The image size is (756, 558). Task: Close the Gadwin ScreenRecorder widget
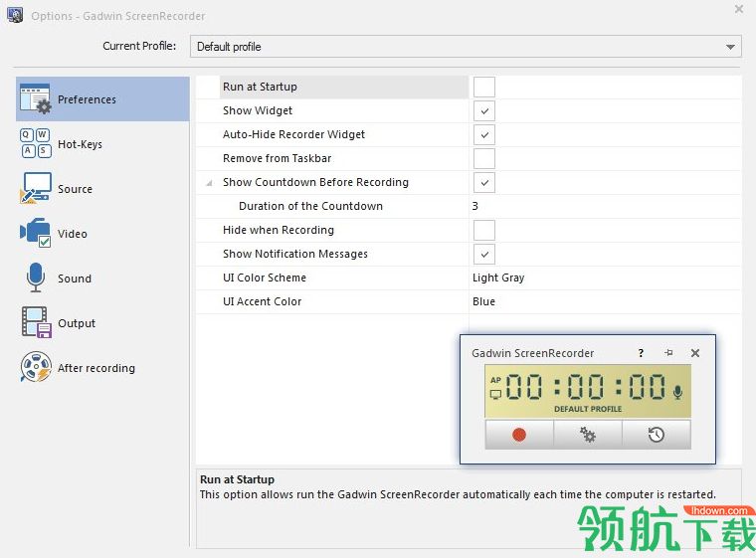pyautogui.click(x=694, y=353)
